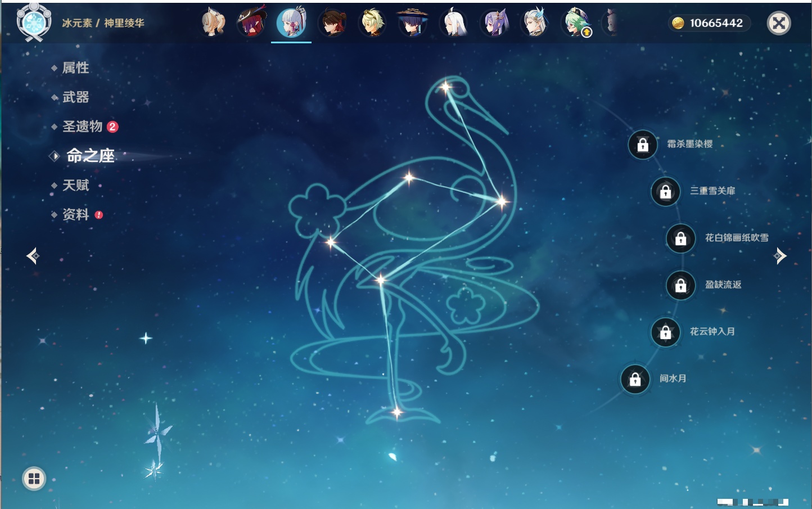Click the gold Mora coin icon
This screenshot has height=509, width=812.
point(678,23)
